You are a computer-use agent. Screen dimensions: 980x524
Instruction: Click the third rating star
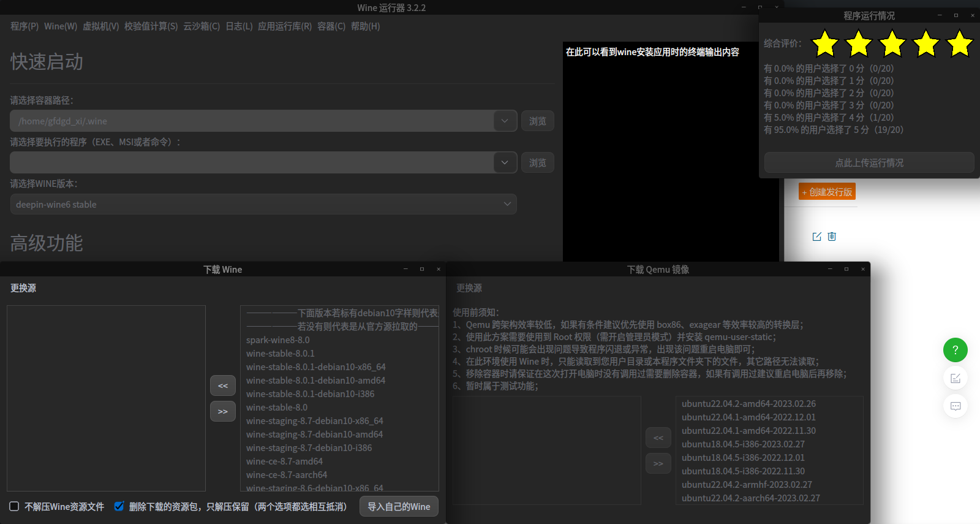[x=892, y=44]
